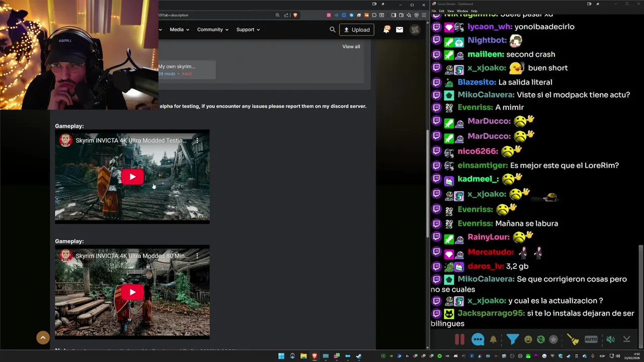Expand the Media dropdown menu

click(x=179, y=30)
